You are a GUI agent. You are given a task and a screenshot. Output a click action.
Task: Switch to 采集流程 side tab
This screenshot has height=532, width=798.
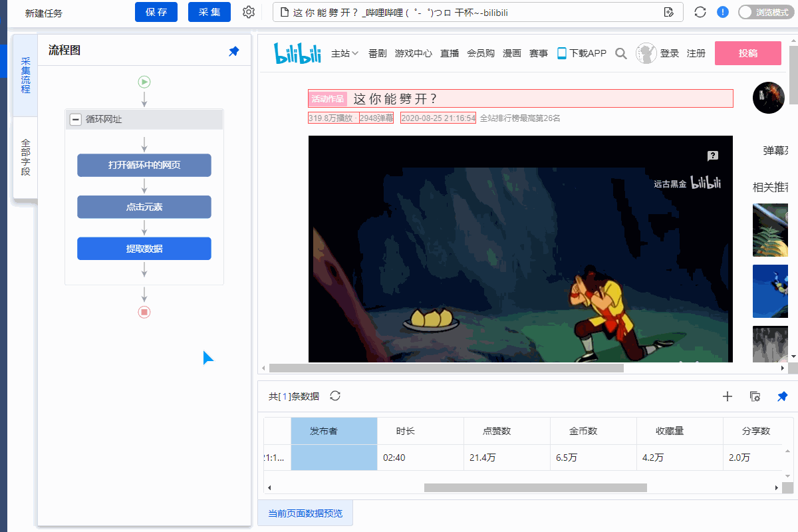click(25, 75)
